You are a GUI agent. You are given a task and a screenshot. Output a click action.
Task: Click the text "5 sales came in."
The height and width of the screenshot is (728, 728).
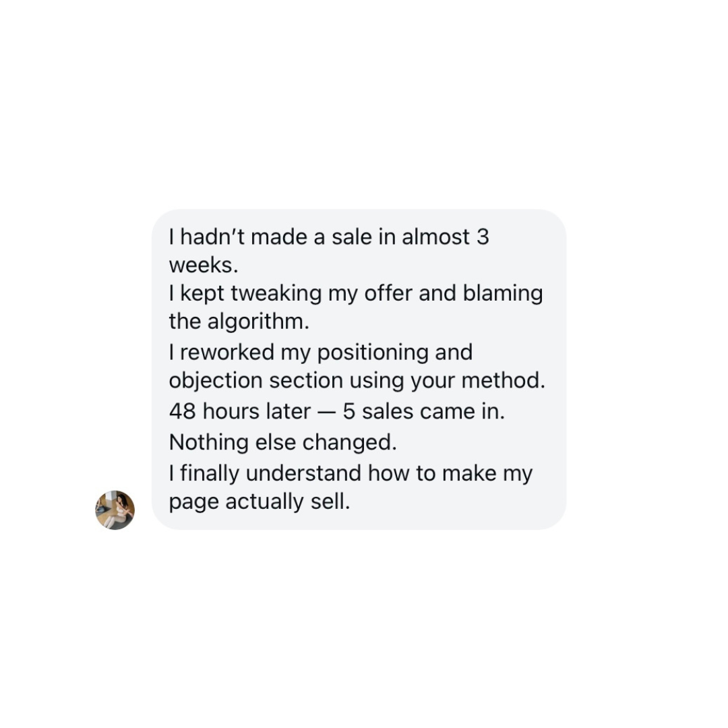pos(423,411)
